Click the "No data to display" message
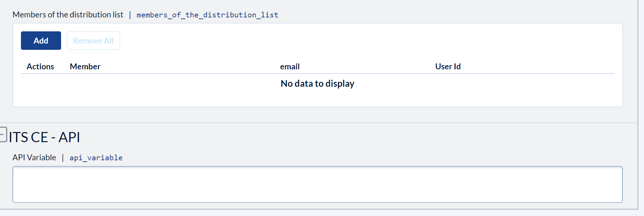 [x=317, y=84]
